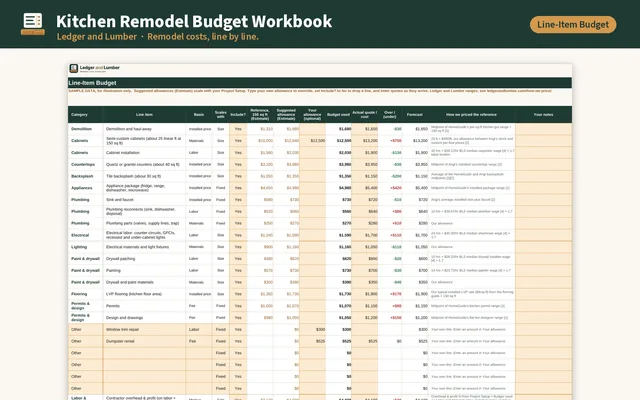
Task: Select the Electrical category cell
Action: (x=85, y=235)
